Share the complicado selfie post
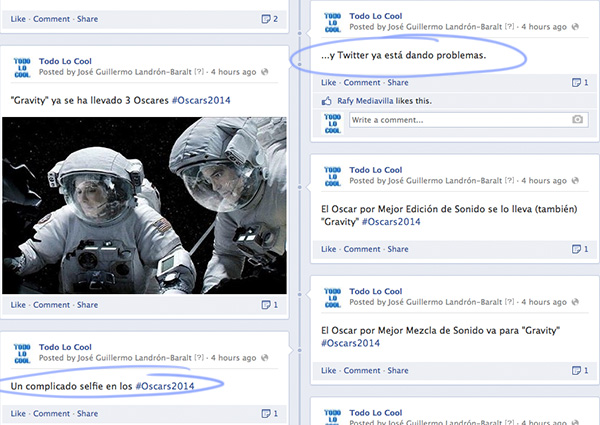600x425 pixels. 87,414
